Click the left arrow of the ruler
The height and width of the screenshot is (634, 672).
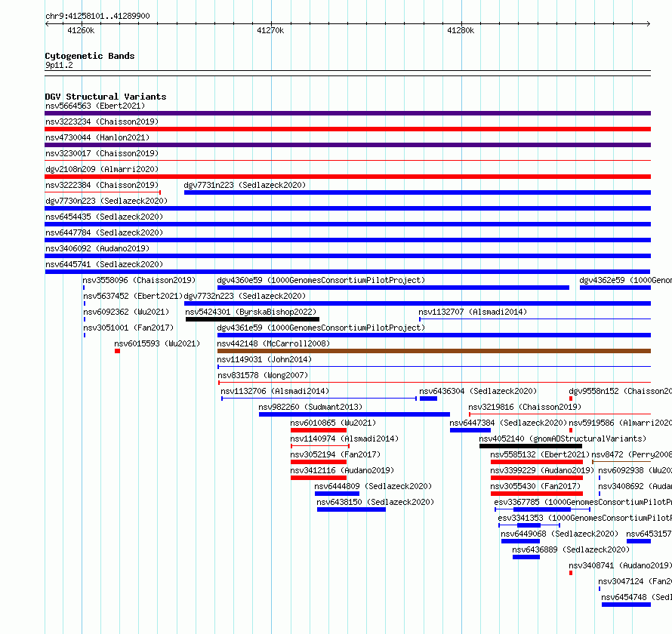coord(47,24)
